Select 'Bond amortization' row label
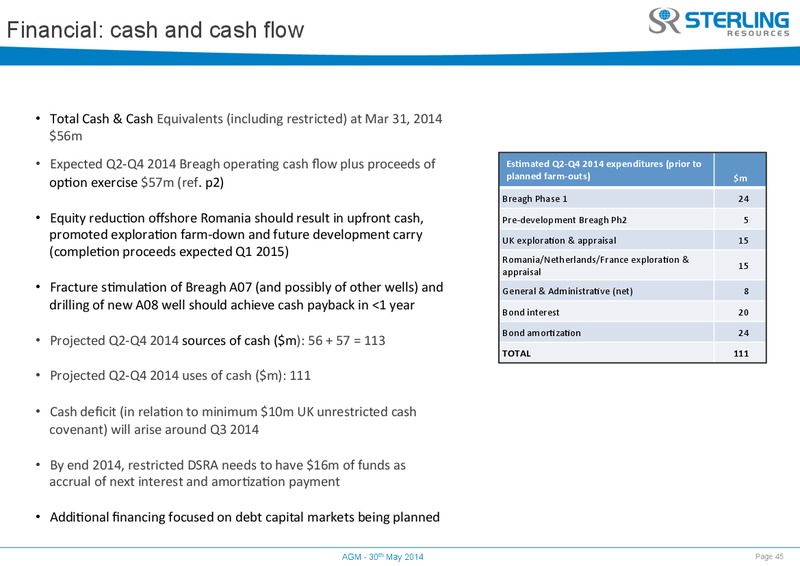The width and height of the screenshot is (800, 566). (x=541, y=333)
